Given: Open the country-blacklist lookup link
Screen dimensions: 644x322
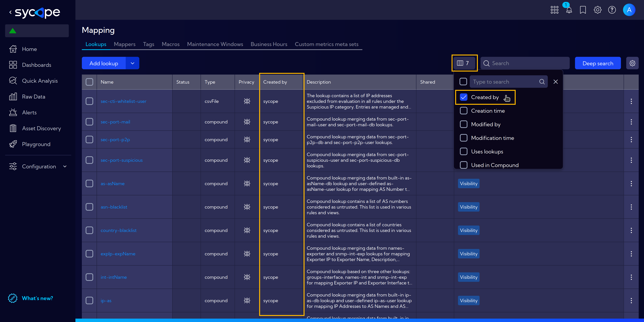Looking at the screenshot, I should coord(119,230).
